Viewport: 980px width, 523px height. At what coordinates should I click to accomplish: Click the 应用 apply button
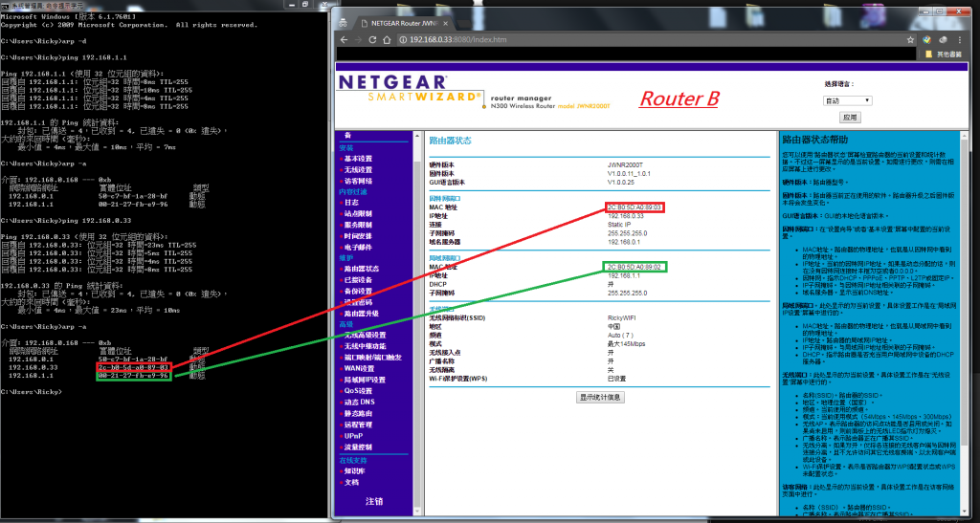(848, 117)
